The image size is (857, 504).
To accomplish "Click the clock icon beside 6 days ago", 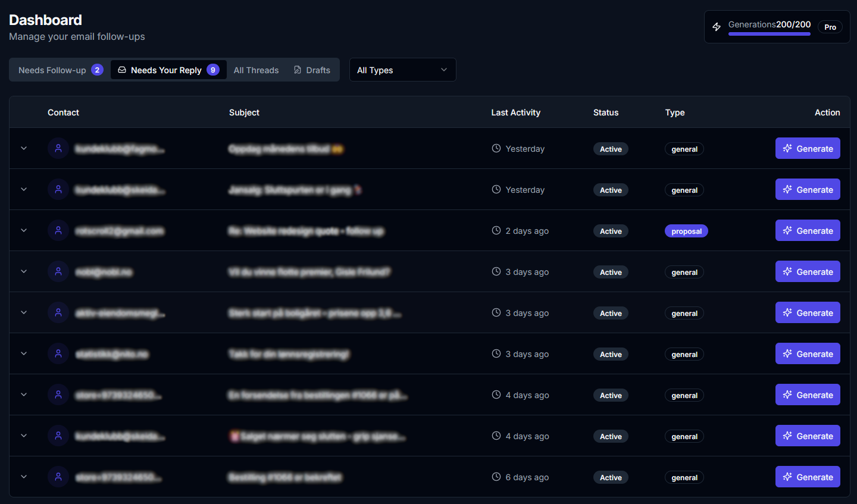I will [496, 477].
